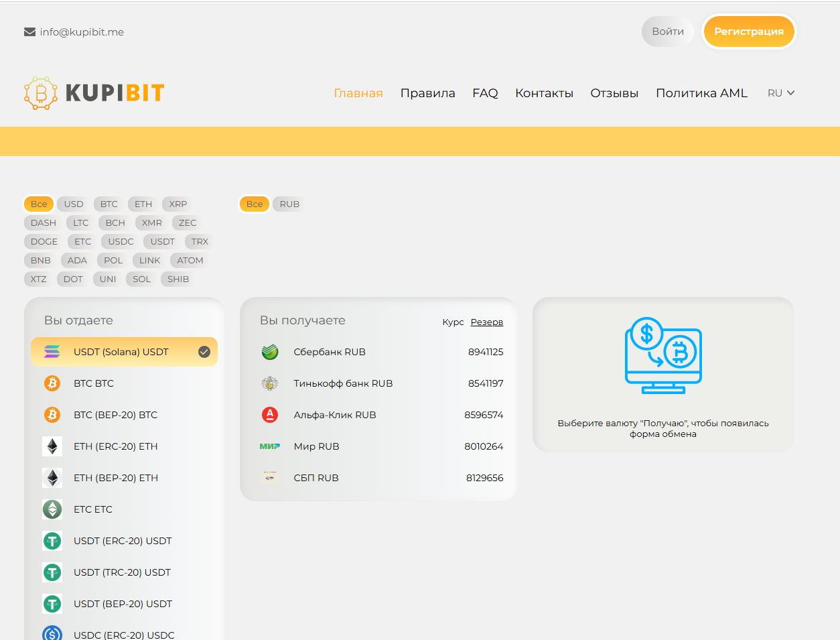The image size is (840, 640).
Task: Select ETH (ERC-20) ETH in give list
Action: pyautogui.click(x=124, y=446)
